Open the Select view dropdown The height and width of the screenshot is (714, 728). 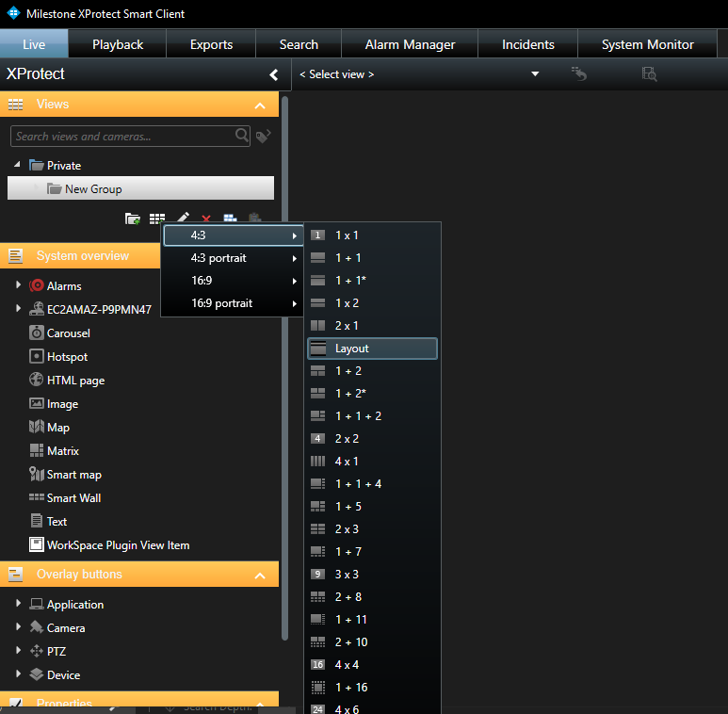pos(535,73)
